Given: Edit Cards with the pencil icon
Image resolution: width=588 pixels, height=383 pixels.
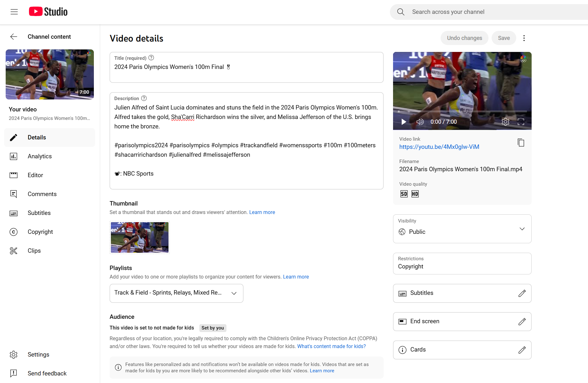Looking at the screenshot, I should click(522, 350).
